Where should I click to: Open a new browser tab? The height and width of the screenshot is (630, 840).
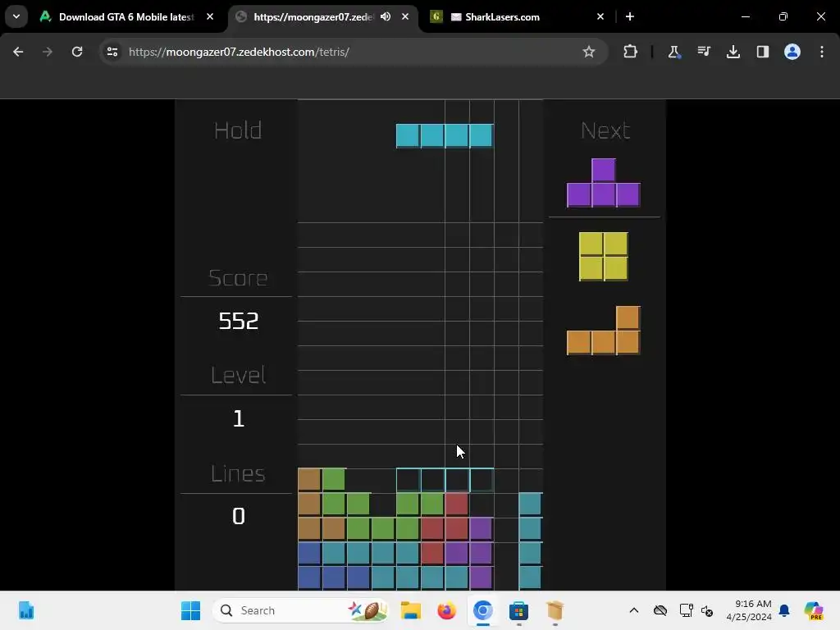[630, 16]
